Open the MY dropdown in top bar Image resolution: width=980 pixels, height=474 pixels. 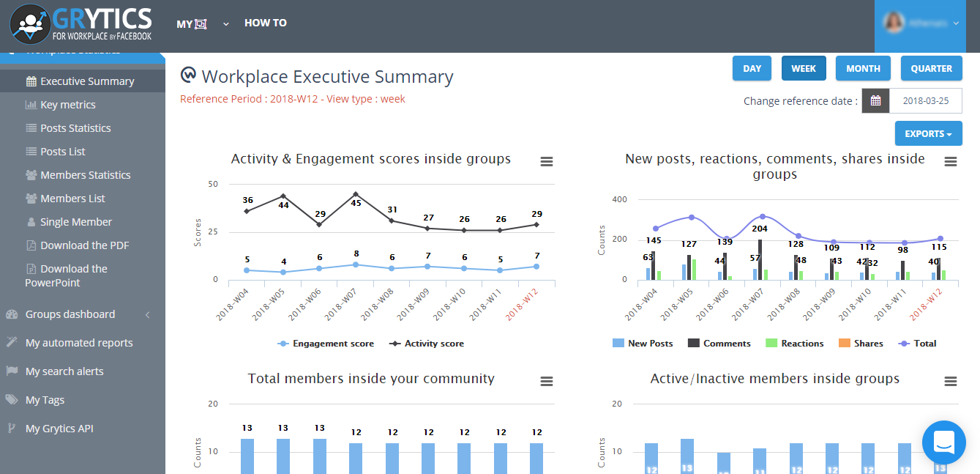click(x=203, y=23)
